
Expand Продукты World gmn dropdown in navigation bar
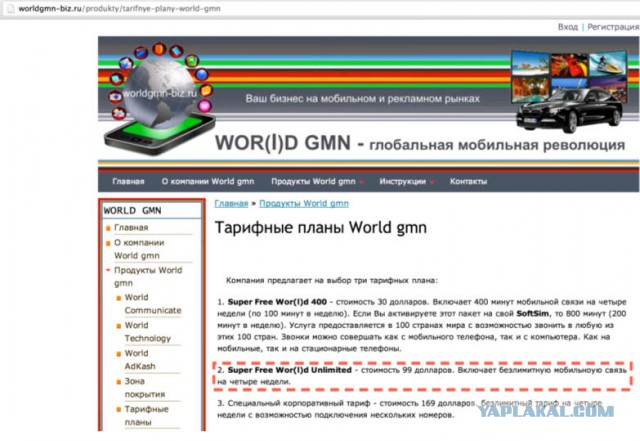pos(317,181)
